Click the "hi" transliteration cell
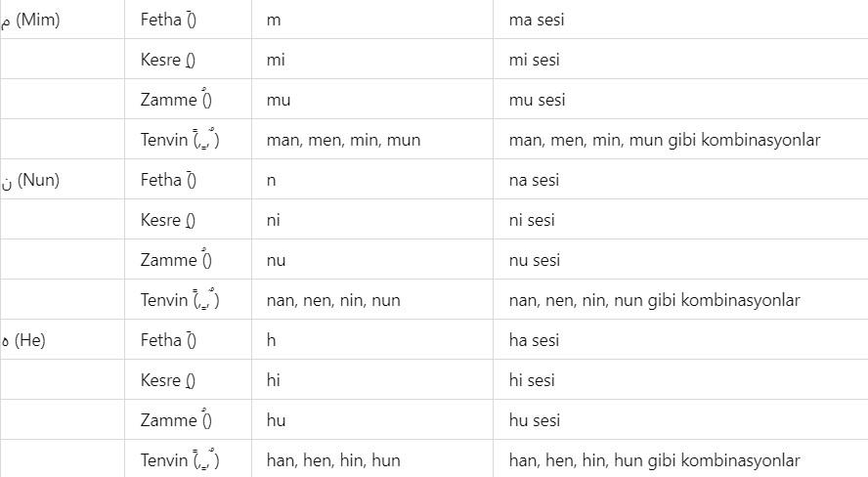Viewport: 868px width, 477px height. (x=274, y=380)
